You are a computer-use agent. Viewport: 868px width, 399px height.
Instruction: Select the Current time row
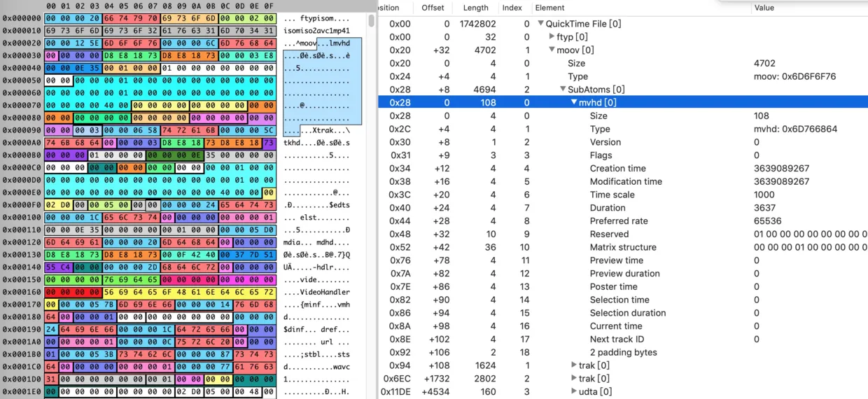coord(623,325)
